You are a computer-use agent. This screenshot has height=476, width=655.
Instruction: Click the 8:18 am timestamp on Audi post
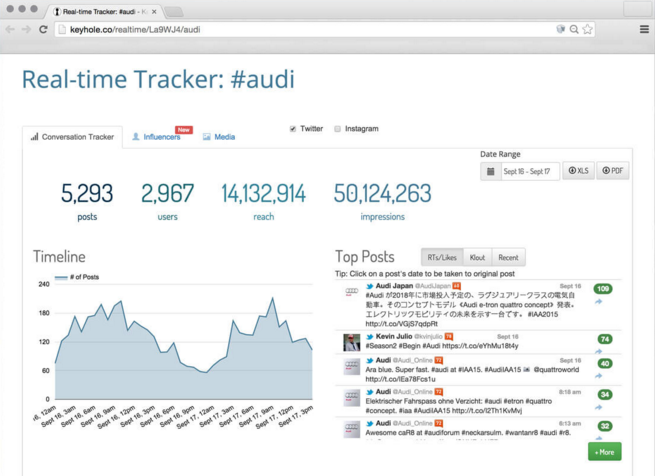[x=570, y=392]
